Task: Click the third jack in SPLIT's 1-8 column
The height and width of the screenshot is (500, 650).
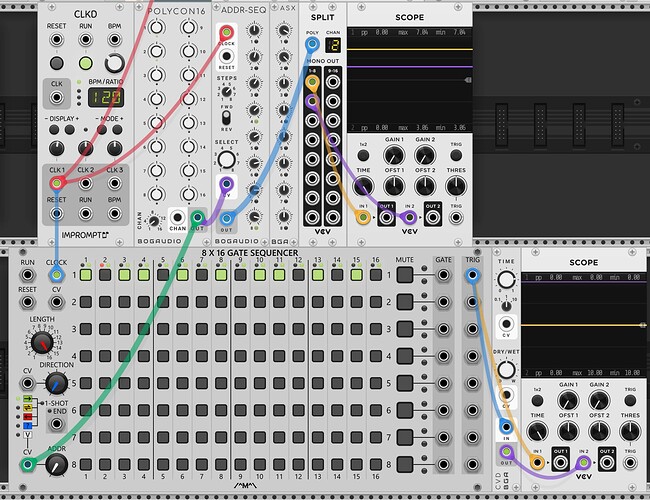Action: (x=312, y=120)
